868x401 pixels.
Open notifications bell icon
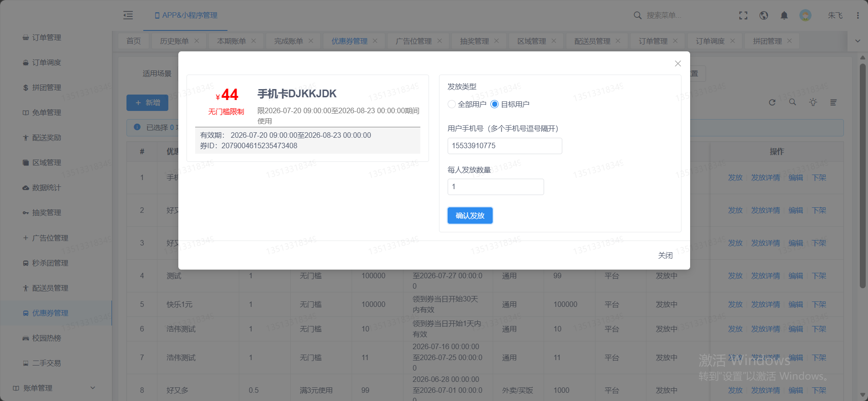784,15
